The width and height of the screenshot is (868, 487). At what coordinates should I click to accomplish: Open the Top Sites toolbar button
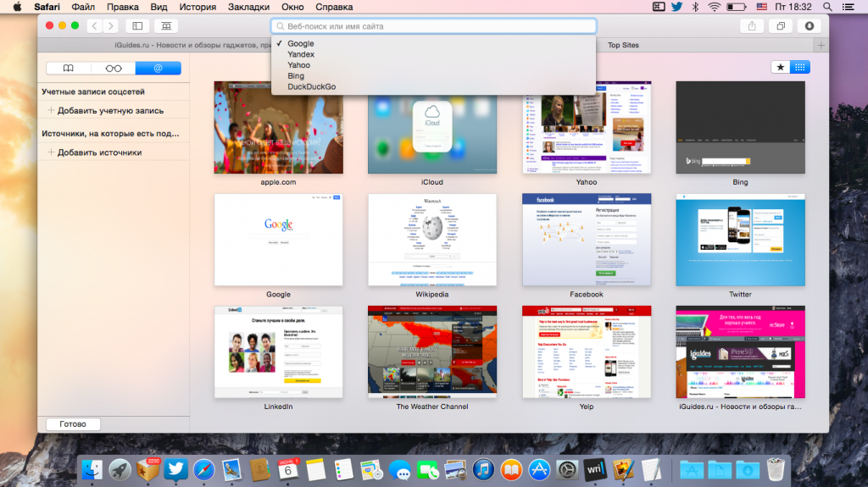[166, 26]
